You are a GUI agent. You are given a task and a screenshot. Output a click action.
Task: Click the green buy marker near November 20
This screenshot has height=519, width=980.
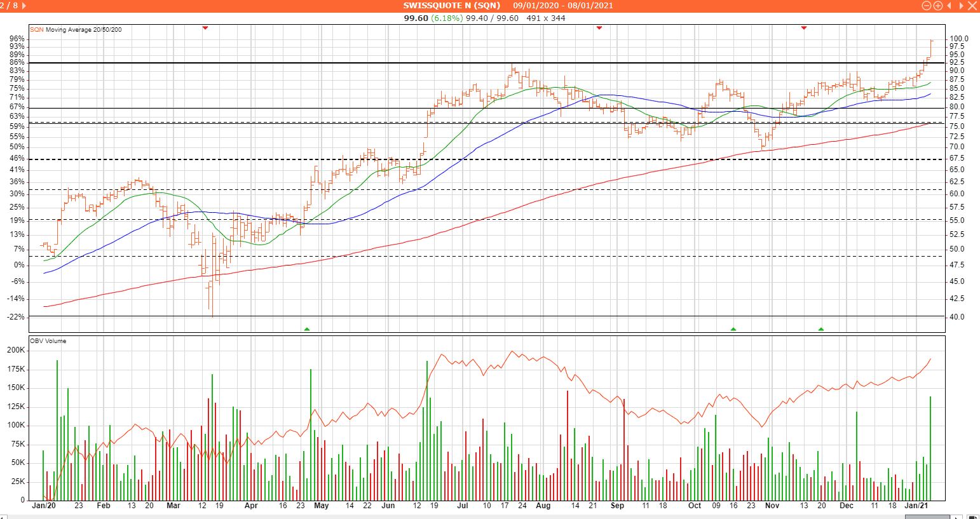pyautogui.click(x=821, y=329)
